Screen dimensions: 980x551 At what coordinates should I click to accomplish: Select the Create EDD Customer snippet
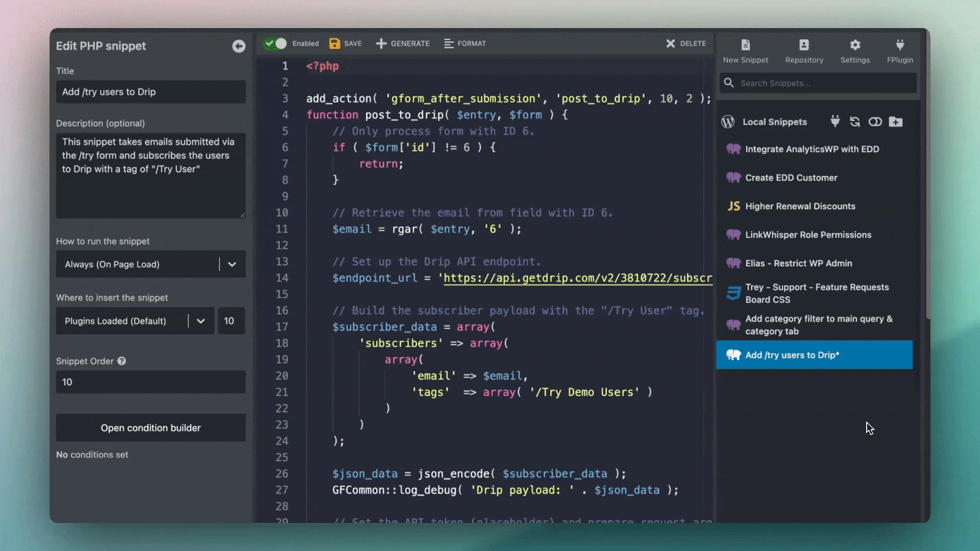click(791, 178)
